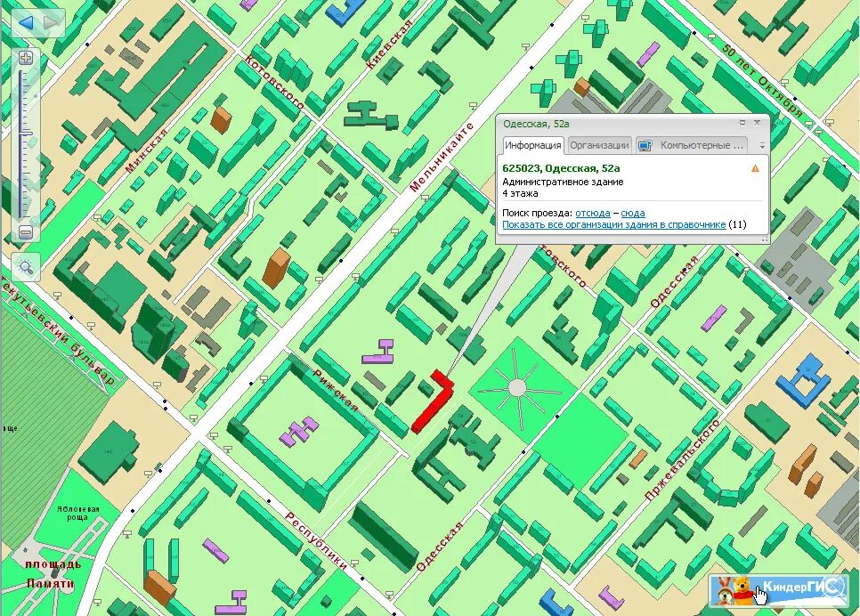Show all building organizations in directory
This screenshot has height=616, width=860.
click(x=613, y=224)
